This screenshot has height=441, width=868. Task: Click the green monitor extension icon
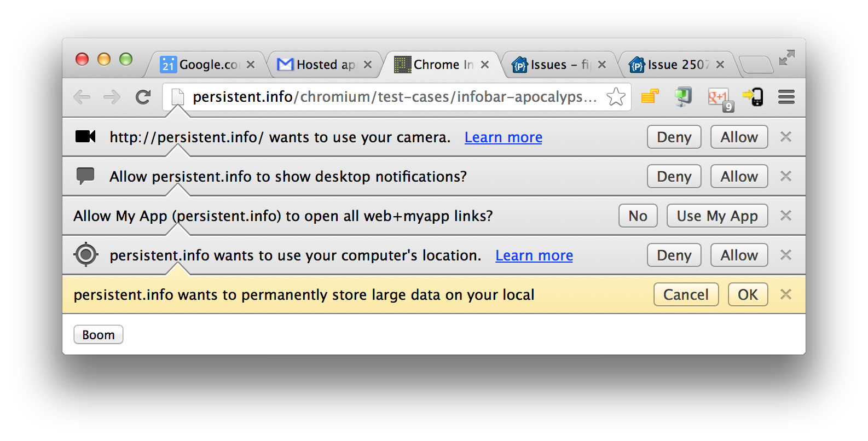(x=683, y=97)
